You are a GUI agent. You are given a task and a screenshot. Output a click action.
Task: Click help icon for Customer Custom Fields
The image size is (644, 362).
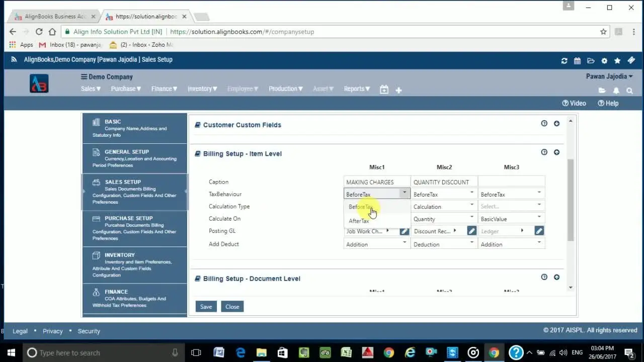click(x=544, y=123)
